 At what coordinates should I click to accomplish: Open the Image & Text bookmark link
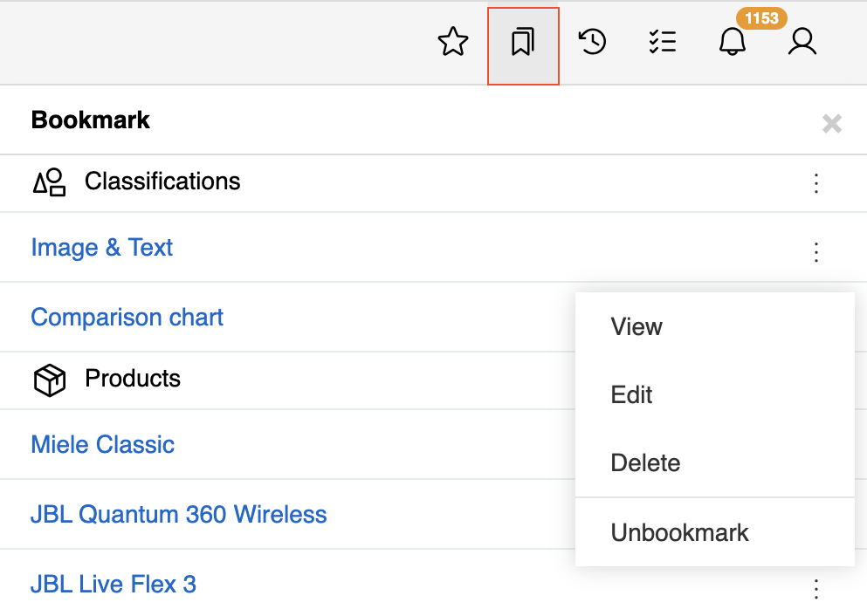102,248
